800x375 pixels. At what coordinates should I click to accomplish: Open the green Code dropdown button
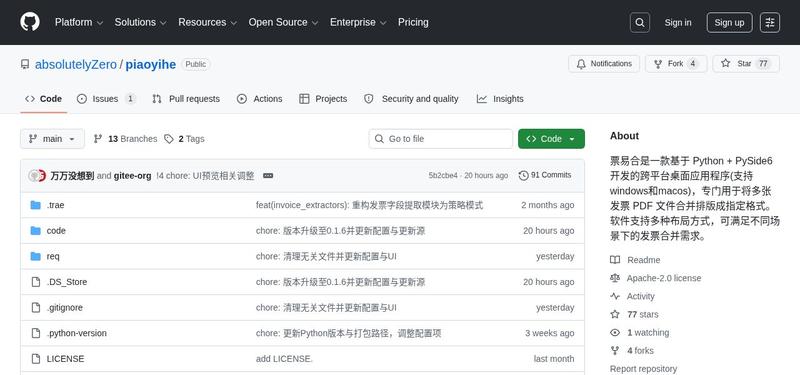click(551, 139)
